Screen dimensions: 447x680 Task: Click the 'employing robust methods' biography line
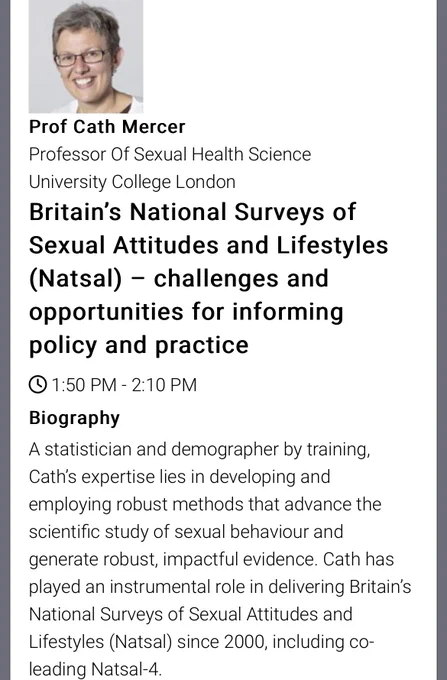coord(205,504)
